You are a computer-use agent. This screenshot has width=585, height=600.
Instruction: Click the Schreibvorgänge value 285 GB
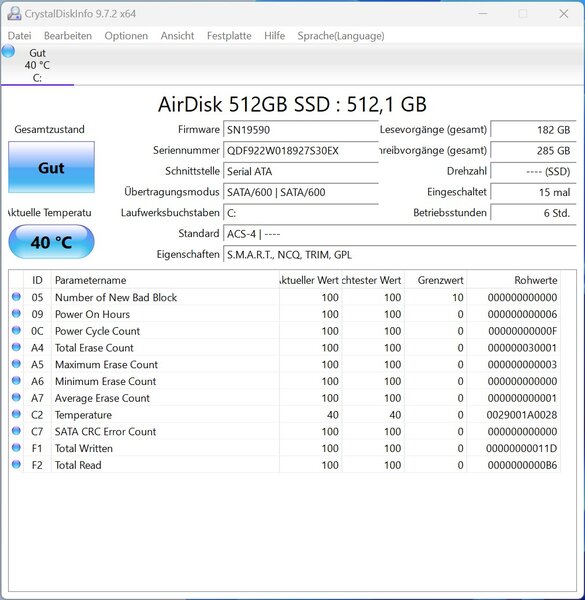[533, 150]
